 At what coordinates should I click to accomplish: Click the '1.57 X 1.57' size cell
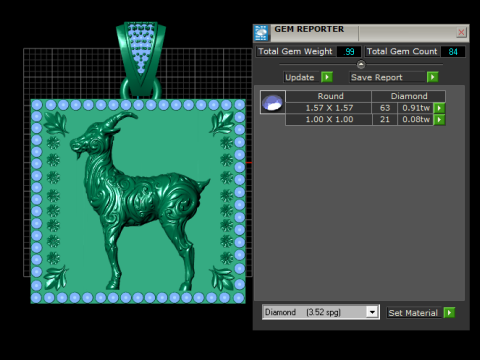pos(329,108)
